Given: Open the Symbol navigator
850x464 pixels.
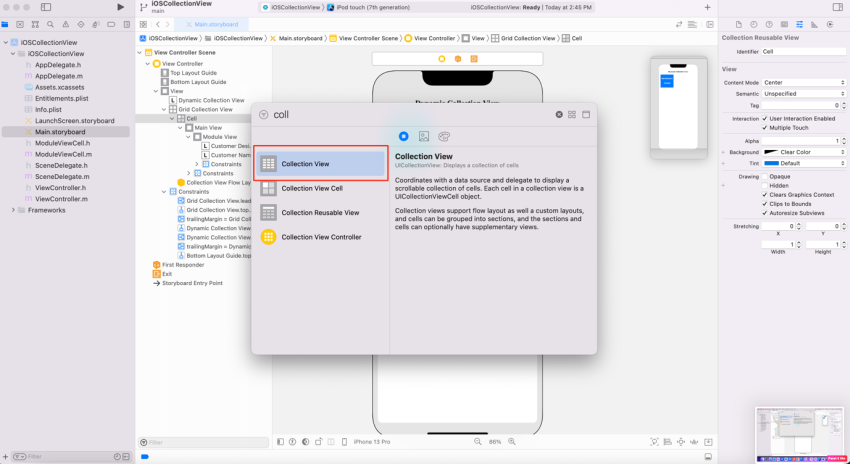Looking at the screenshot, I should [35, 24].
